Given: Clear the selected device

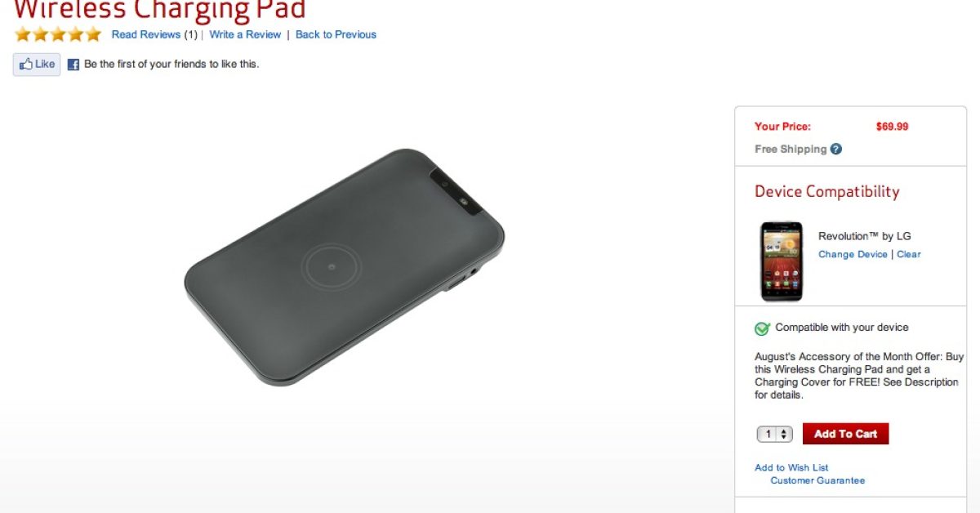Looking at the screenshot, I should (909, 254).
